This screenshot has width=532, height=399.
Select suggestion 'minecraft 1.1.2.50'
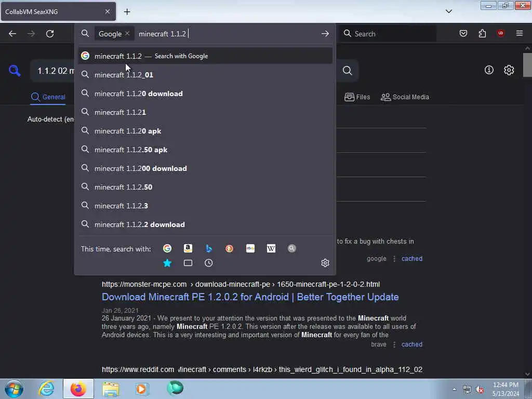click(205, 187)
